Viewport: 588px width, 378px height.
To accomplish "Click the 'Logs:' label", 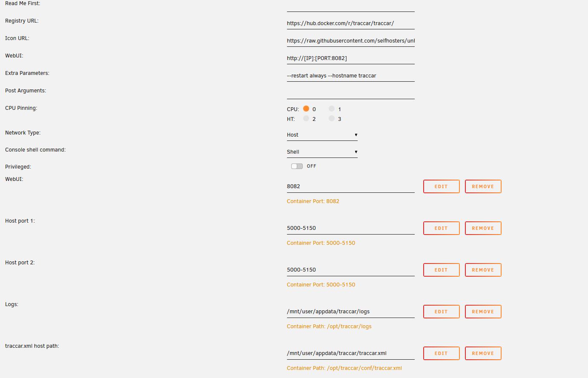I will click(x=11, y=304).
